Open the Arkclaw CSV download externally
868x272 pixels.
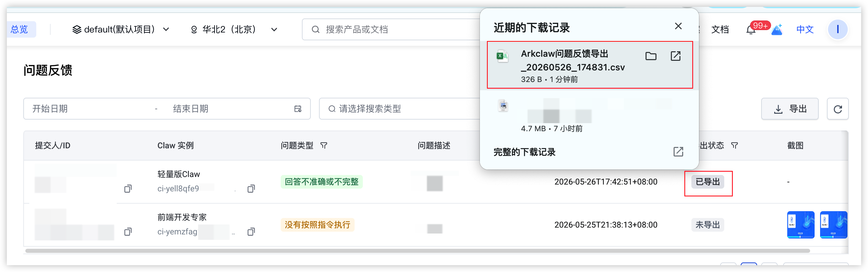(675, 56)
